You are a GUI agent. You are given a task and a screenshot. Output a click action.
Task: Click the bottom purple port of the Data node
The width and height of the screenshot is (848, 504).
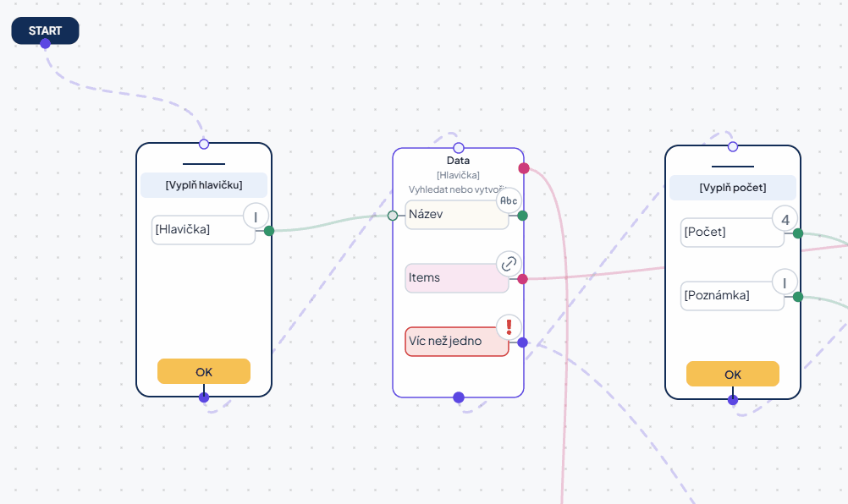(459, 397)
